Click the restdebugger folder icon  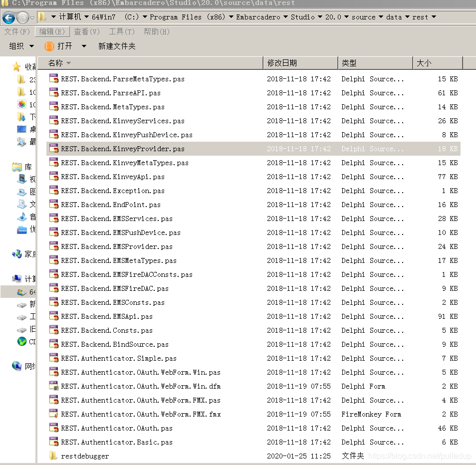53,456
